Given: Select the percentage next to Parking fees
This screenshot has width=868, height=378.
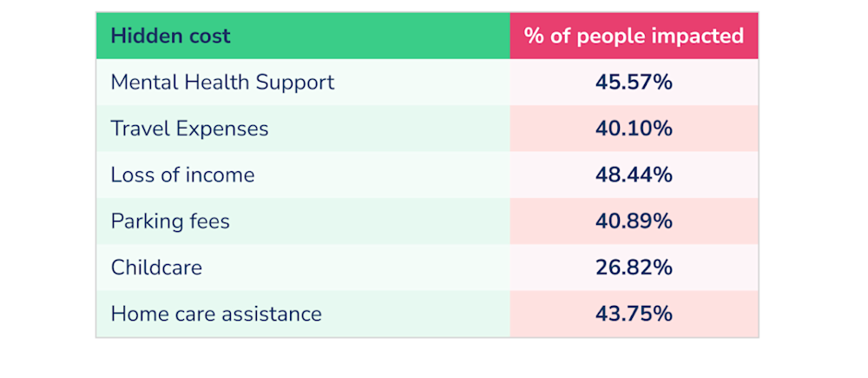Looking at the screenshot, I should [634, 221].
